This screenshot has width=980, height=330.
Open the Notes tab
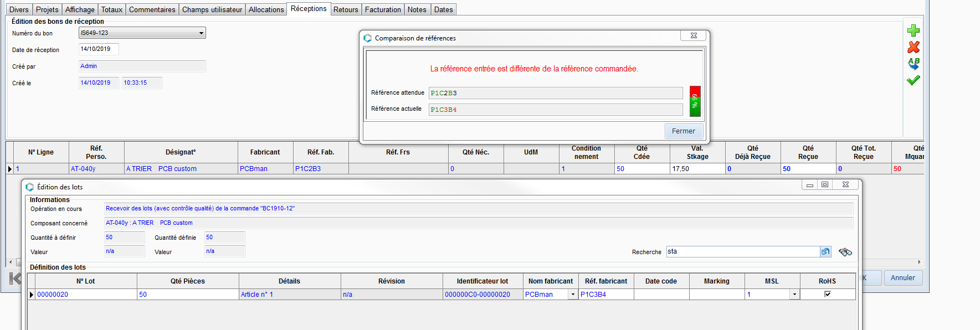pyautogui.click(x=417, y=9)
